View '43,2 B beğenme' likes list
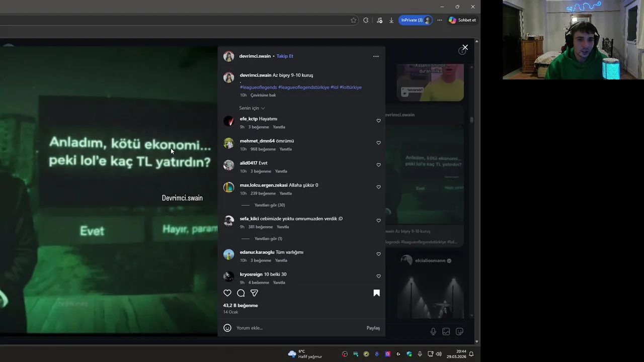 (240, 306)
